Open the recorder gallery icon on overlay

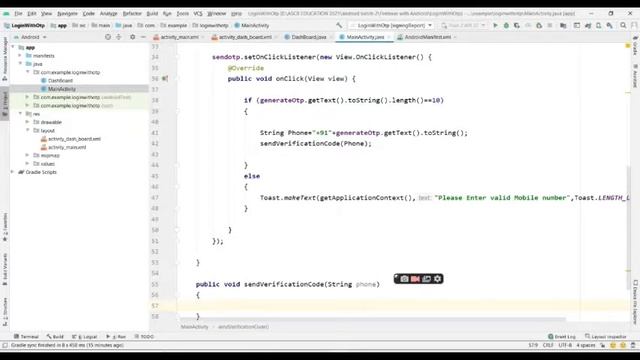point(426,279)
